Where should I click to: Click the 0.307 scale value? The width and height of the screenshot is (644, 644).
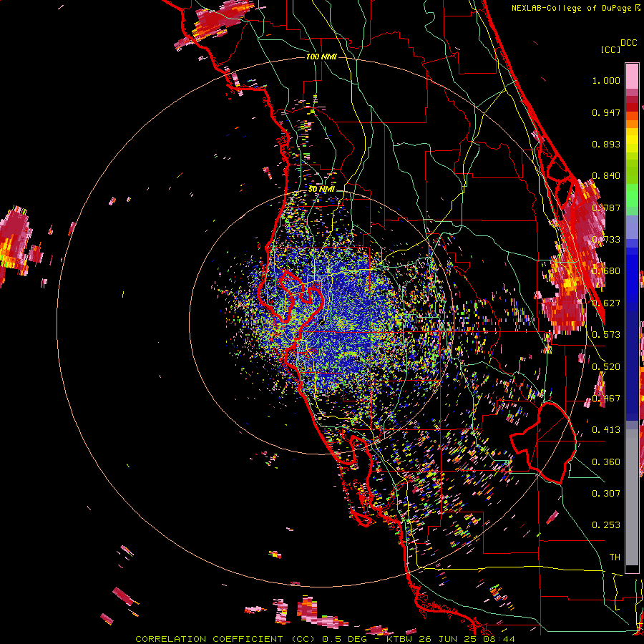606,494
